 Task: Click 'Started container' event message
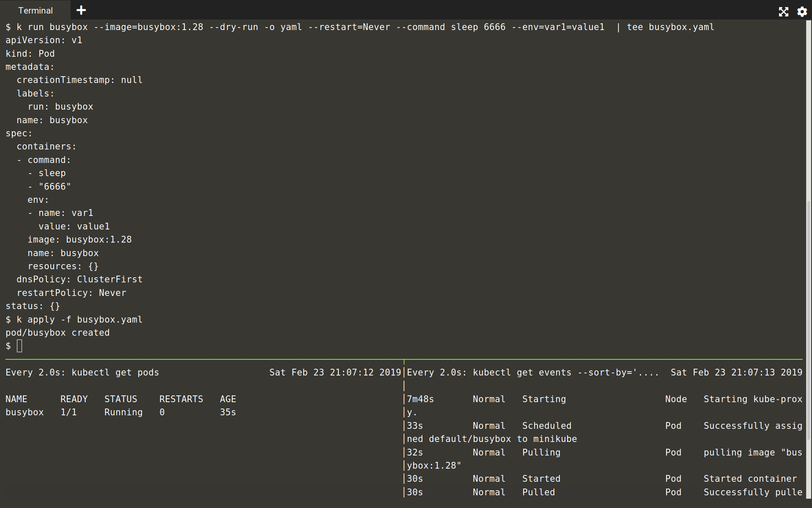pos(750,479)
